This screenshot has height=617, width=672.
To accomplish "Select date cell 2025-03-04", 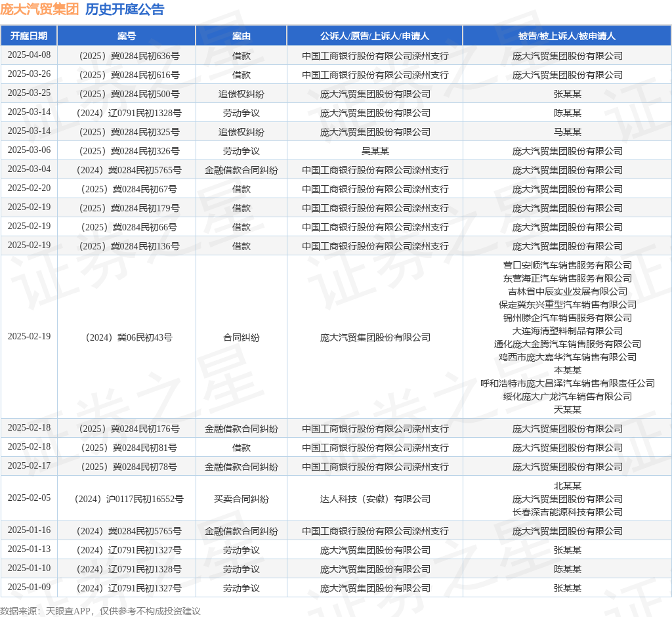I will pos(29,169).
